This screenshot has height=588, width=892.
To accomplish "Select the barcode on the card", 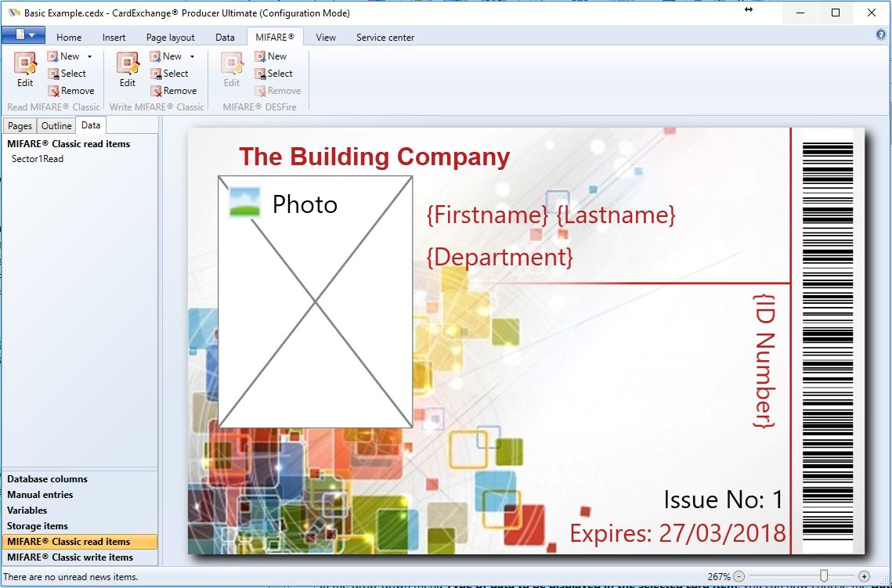I will [x=828, y=341].
